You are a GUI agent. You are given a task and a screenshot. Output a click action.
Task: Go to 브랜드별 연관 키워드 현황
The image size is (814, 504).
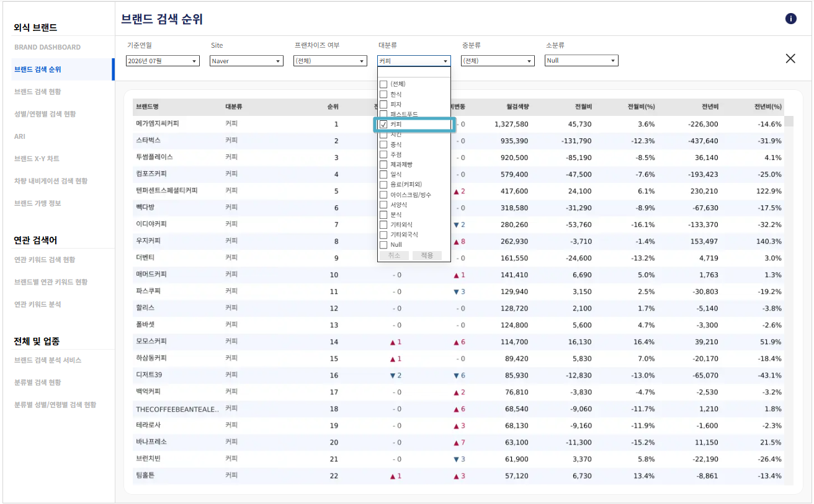point(51,282)
